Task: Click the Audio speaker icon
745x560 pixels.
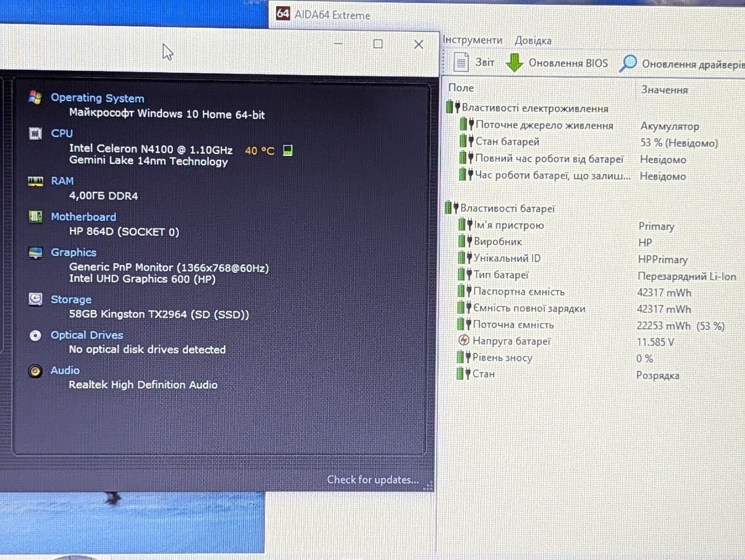Action: tap(36, 371)
